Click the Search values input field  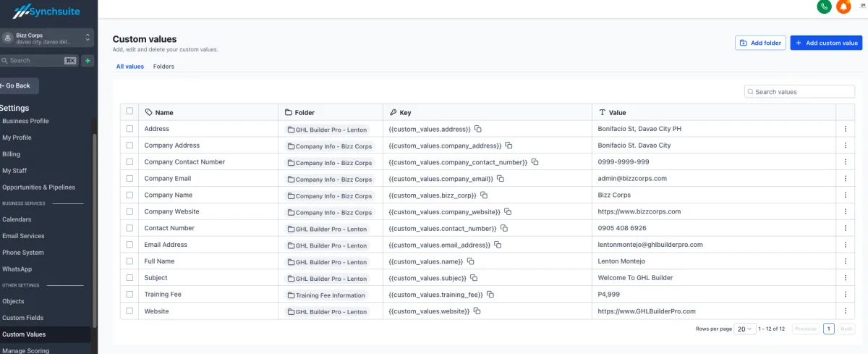click(799, 92)
